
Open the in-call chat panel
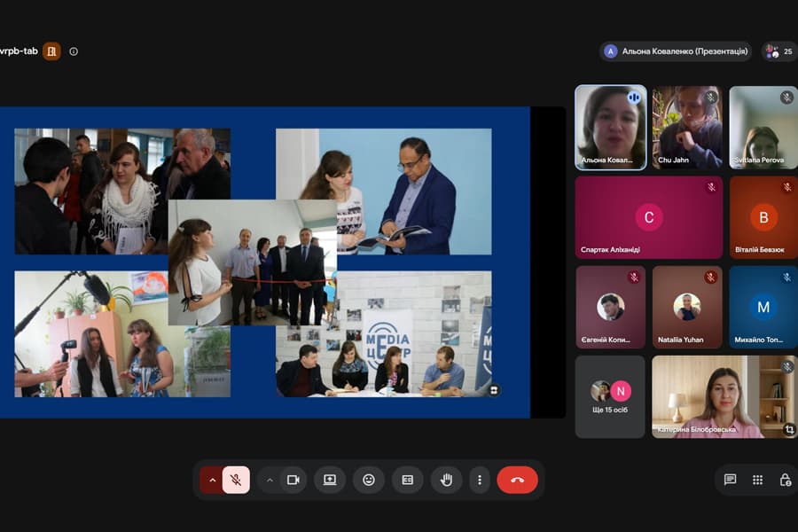pyautogui.click(x=730, y=480)
